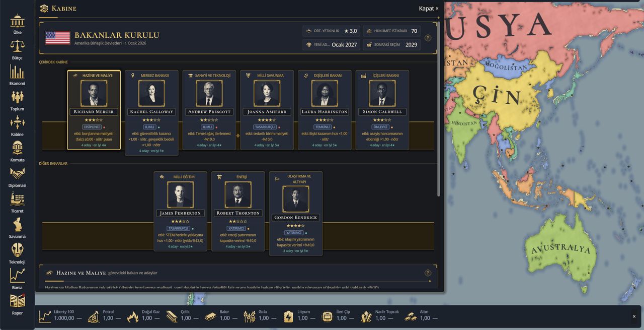Click the help icon in Bakanlar Kurulu header
The image size is (644, 330).
[428, 38]
